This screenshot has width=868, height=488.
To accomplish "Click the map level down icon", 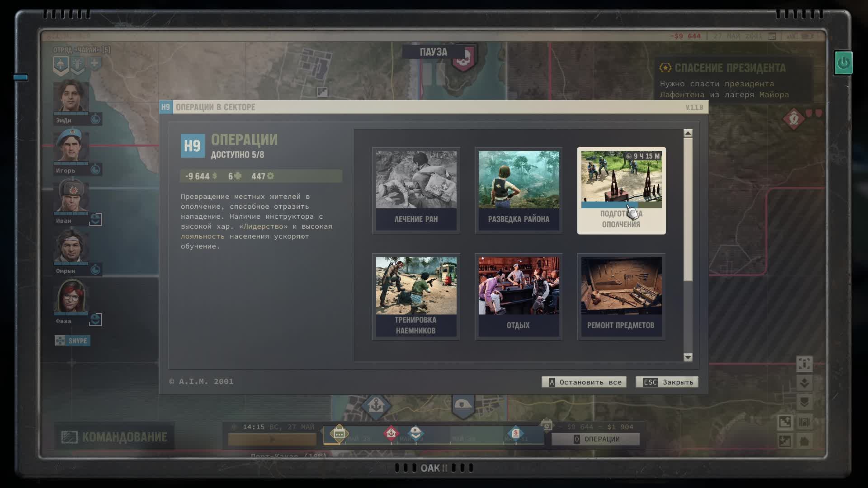I will point(785,441).
